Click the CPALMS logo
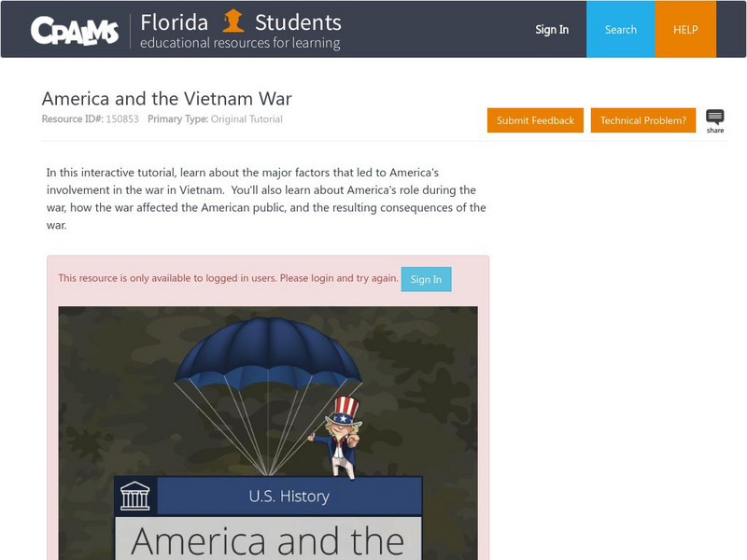The height and width of the screenshot is (560, 747). pyautogui.click(x=75, y=30)
